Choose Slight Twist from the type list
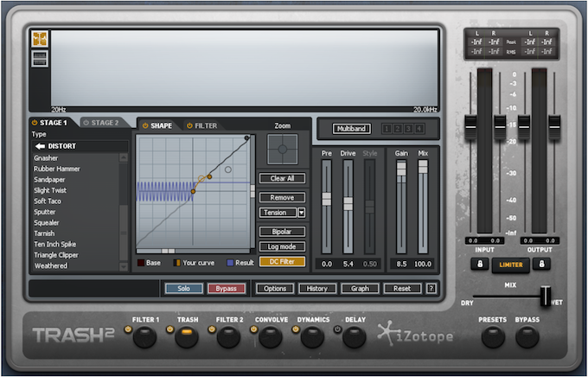This screenshot has height=377, width=588. (x=50, y=190)
